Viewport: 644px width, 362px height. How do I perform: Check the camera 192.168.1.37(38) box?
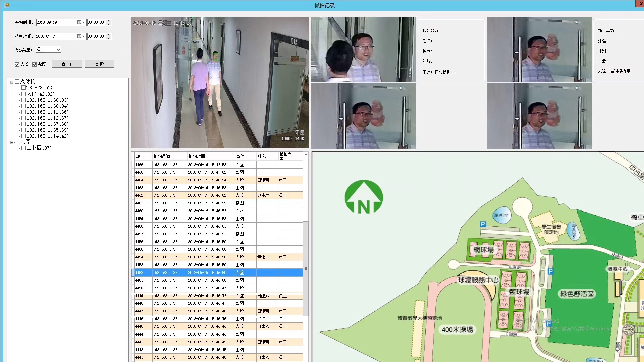tap(23, 124)
